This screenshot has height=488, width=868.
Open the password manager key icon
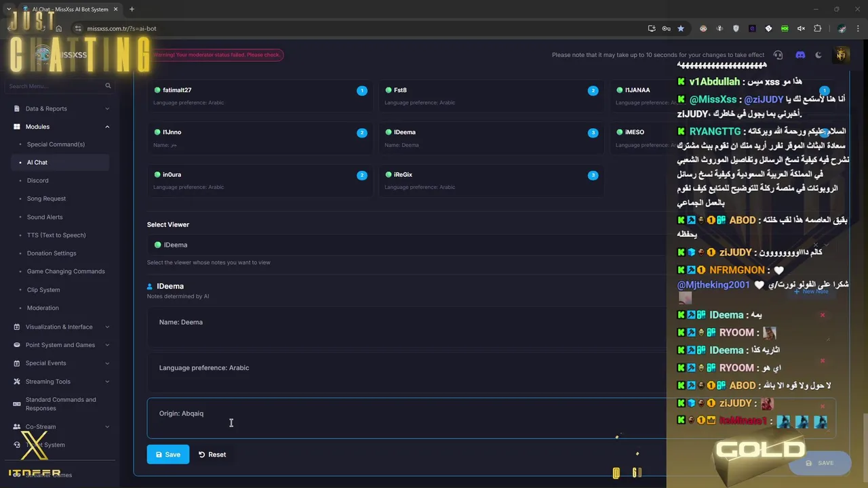666,28
